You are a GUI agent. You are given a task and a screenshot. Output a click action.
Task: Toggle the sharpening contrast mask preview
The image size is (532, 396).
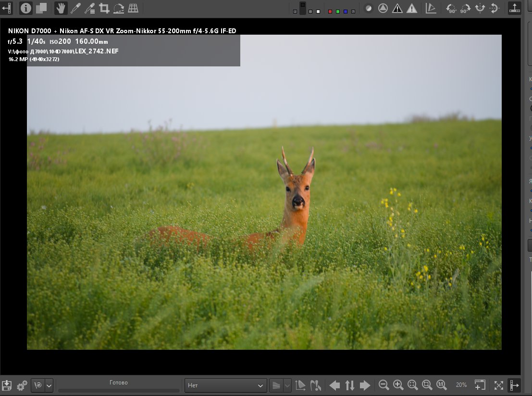point(383,8)
